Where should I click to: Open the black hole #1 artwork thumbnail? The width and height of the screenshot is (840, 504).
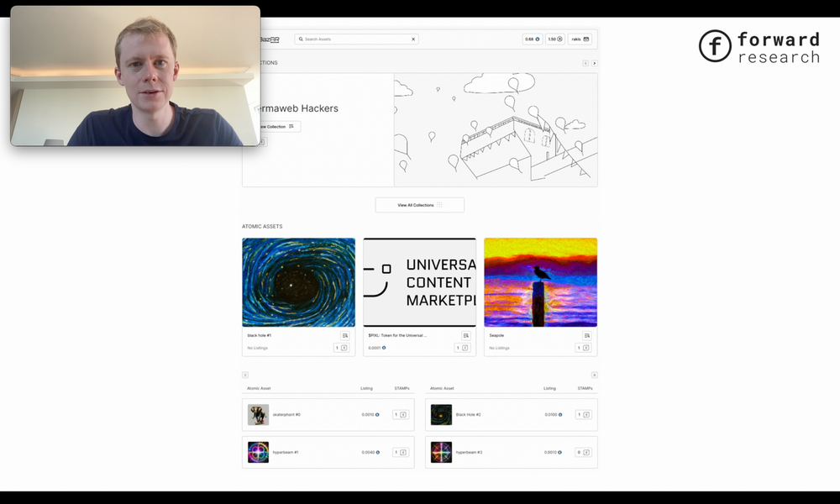[x=298, y=282]
